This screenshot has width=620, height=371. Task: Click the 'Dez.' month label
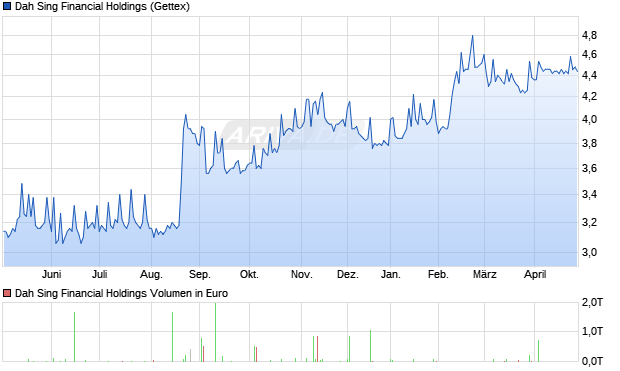[x=348, y=274]
